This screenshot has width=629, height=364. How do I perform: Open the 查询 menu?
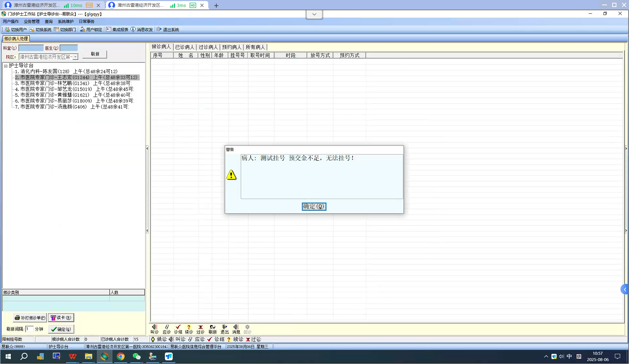click(49, 22)
